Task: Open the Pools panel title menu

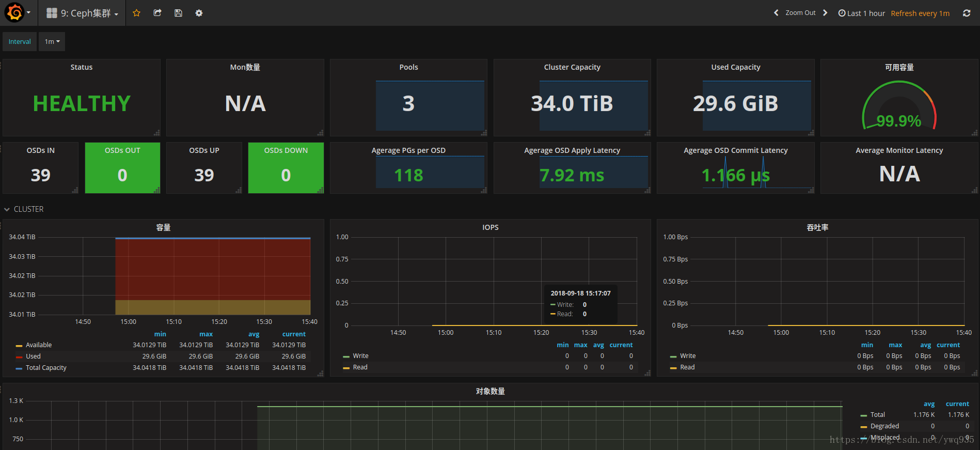Action: (408, 67)
